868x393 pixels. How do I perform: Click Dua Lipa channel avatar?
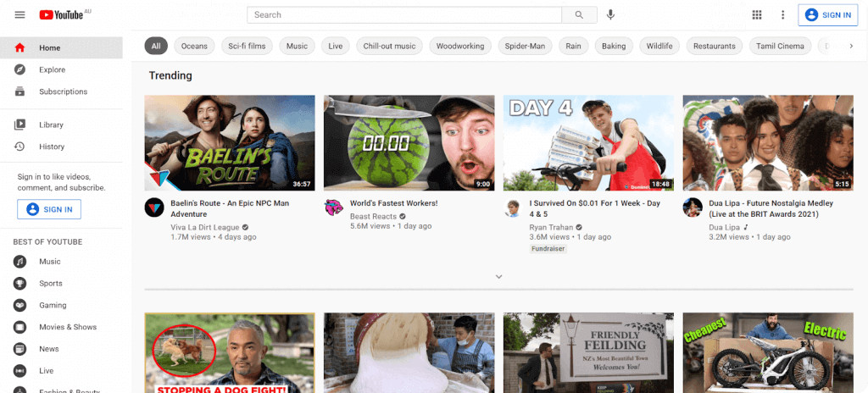(x=692, y=208)
